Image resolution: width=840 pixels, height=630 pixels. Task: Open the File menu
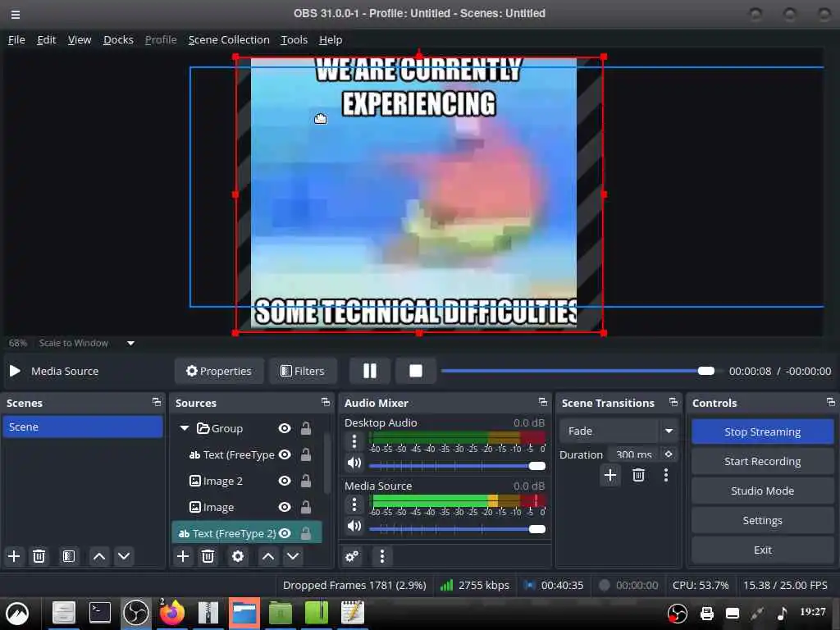(16, 39)
